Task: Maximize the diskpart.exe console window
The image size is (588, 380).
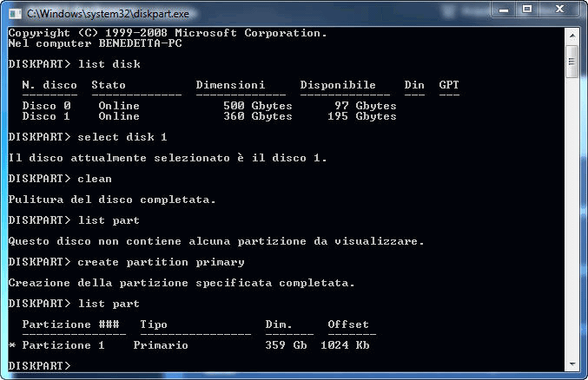Action: (526, 11)
